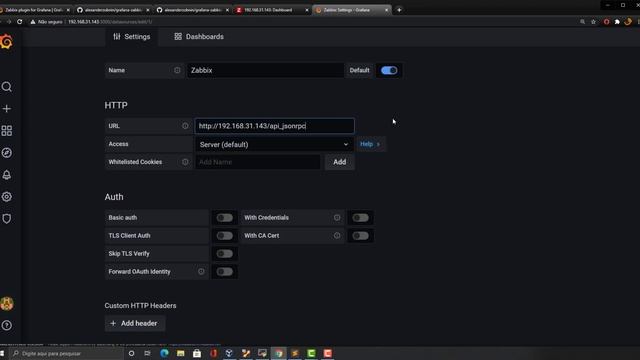Screen dimensions: 640x360
Task: Open a new browser tab with plus
Action: [399, 10]
